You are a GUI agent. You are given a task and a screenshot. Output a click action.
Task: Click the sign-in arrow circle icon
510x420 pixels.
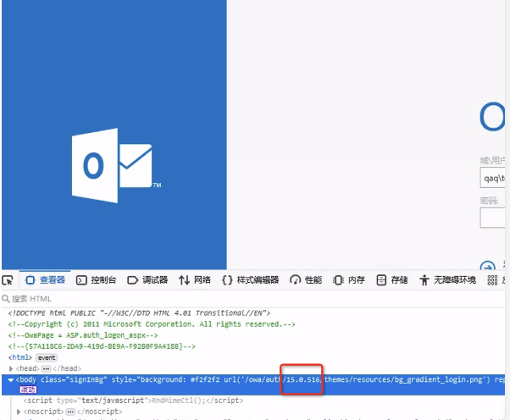(x=488, y=266)
